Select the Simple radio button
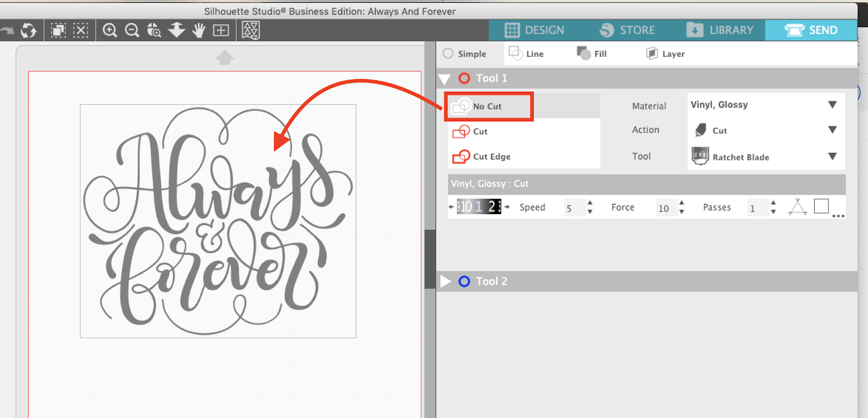Screen dimensions: 868x418 (x=448, y=53)
